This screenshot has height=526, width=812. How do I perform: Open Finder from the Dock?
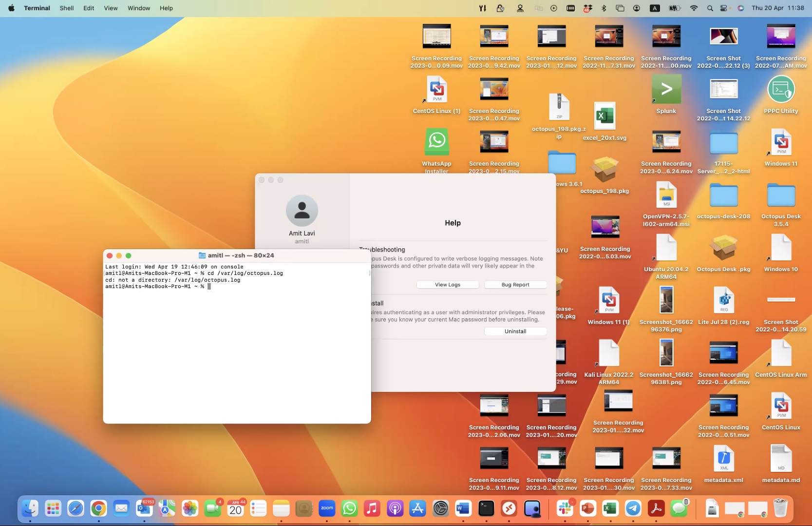coord(30,509)
